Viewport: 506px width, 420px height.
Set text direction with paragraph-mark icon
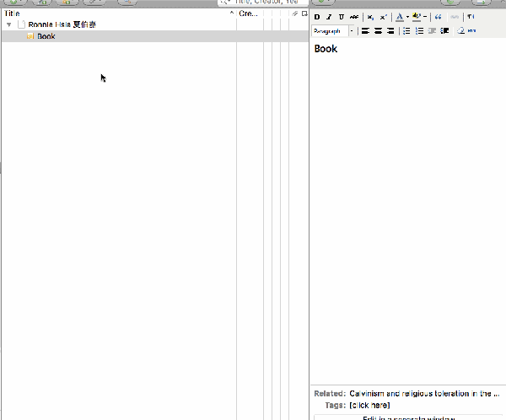tap(471, 17)
